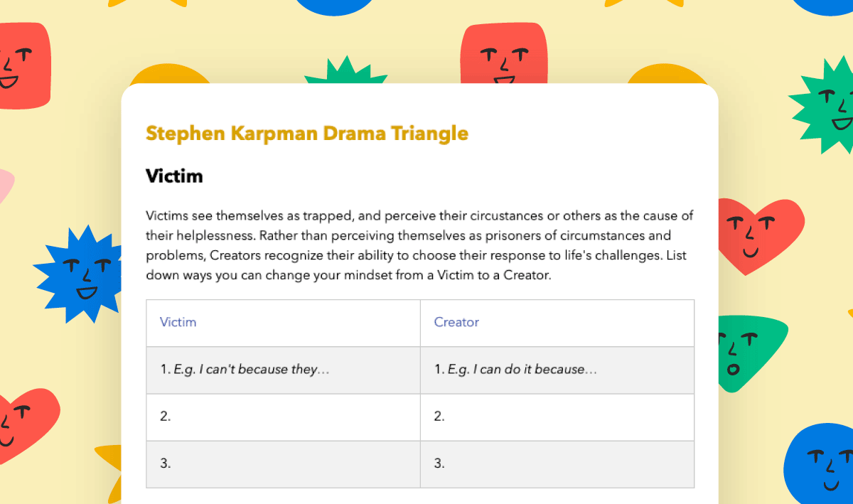Click the Victim section heading
The image size is (853, 504).
click(x=174, y=176)
